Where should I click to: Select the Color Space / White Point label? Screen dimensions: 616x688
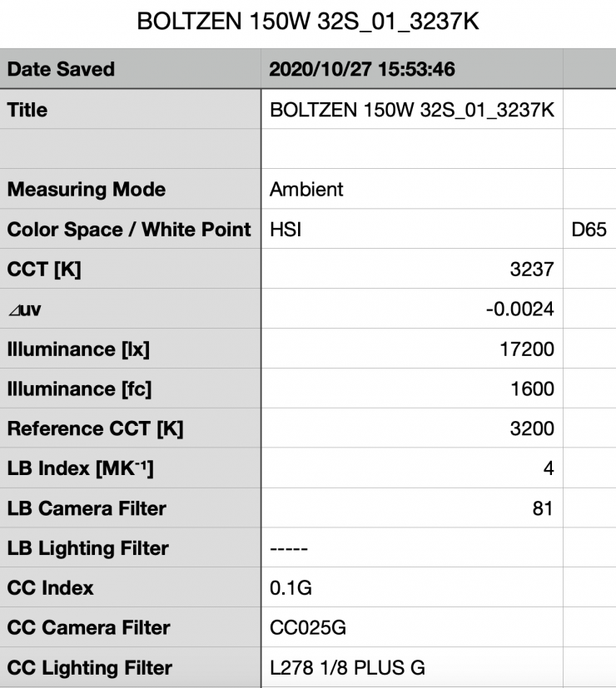[129, 229]
